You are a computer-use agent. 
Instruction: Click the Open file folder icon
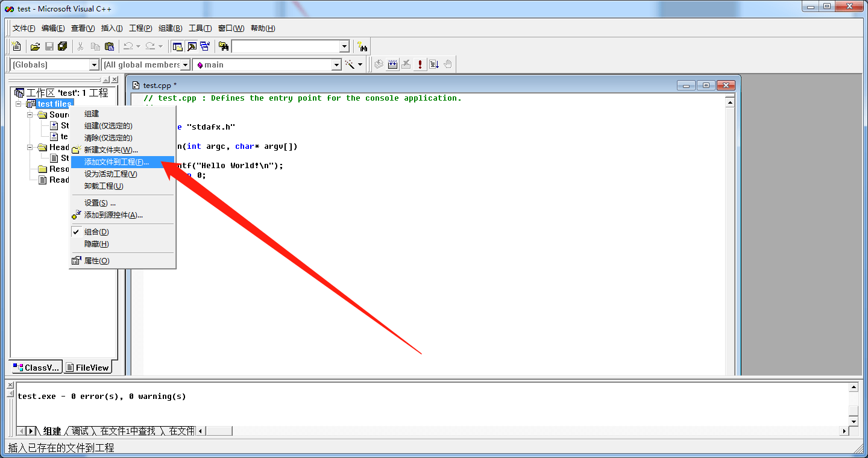pos(36,46)
